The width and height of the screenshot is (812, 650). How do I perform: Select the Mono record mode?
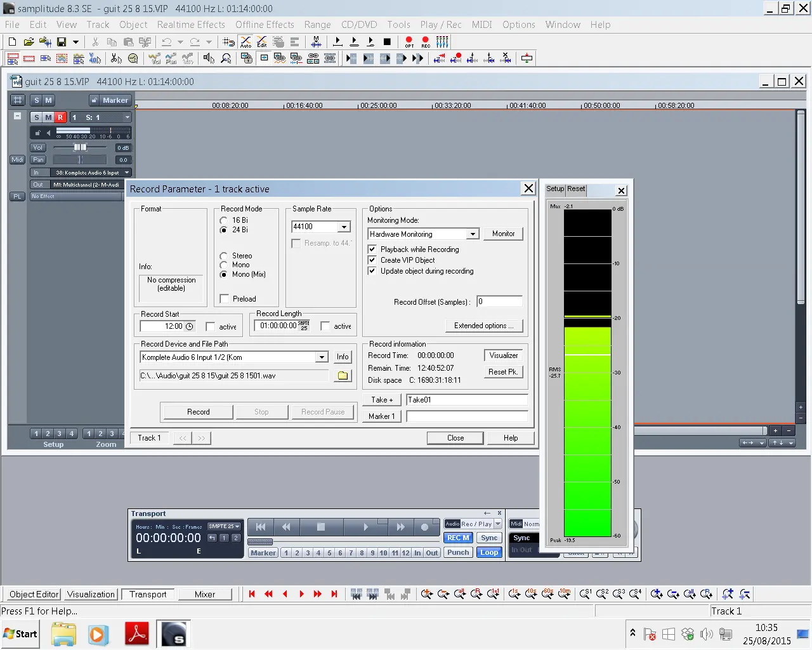pos(223,265)
